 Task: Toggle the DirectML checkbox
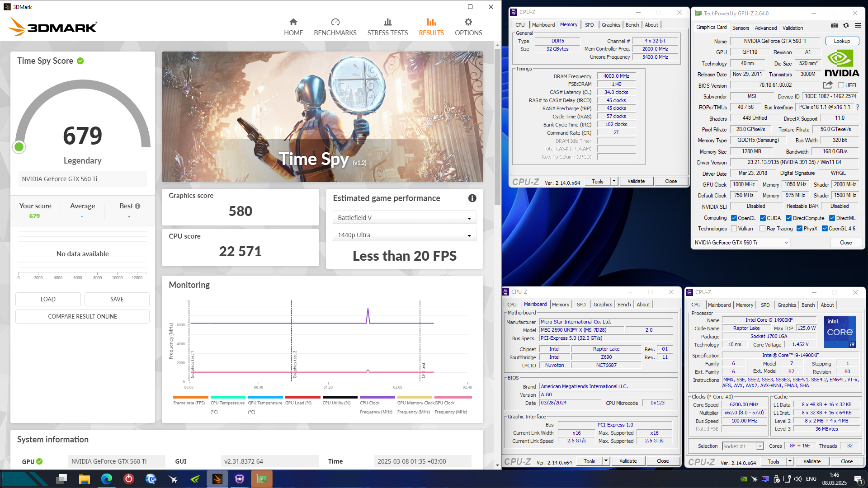coord(832,218)
